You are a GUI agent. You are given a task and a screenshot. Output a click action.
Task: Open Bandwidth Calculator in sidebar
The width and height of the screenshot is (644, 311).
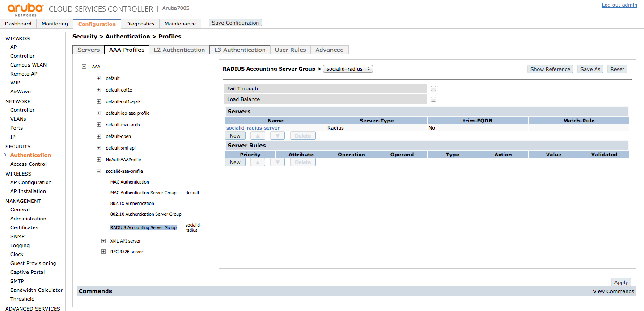pyautogui.click(x=37, y=290)
